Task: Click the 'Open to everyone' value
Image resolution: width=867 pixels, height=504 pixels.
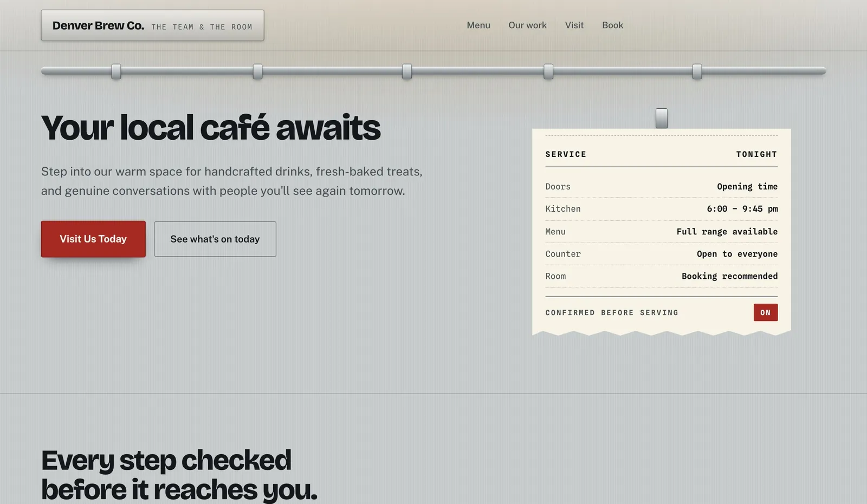Action: pos(737,254)
